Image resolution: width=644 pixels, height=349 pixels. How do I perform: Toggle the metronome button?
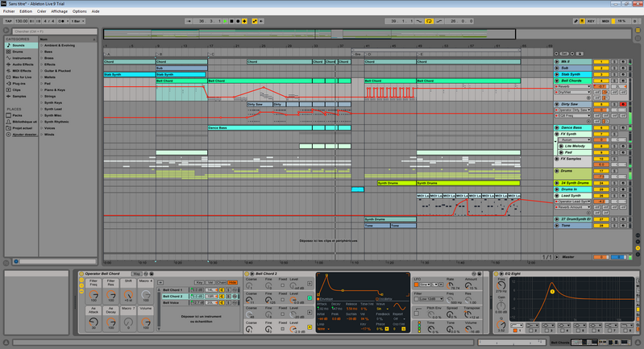point(63,21)
